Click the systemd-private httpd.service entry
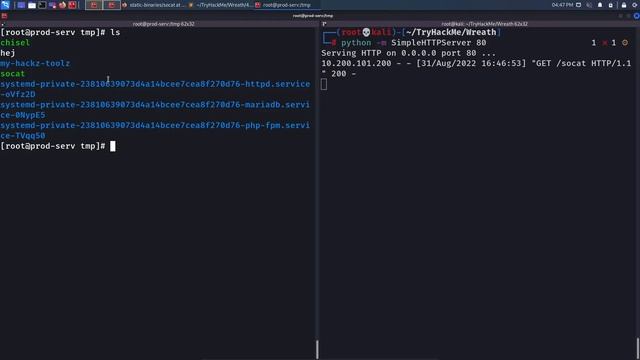Screen dimensions: 640x360 coord(155,89)
